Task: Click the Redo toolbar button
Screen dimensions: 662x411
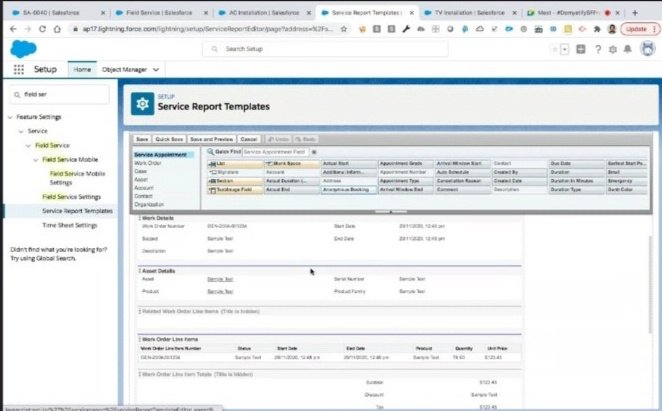Action: click(306, 139)
